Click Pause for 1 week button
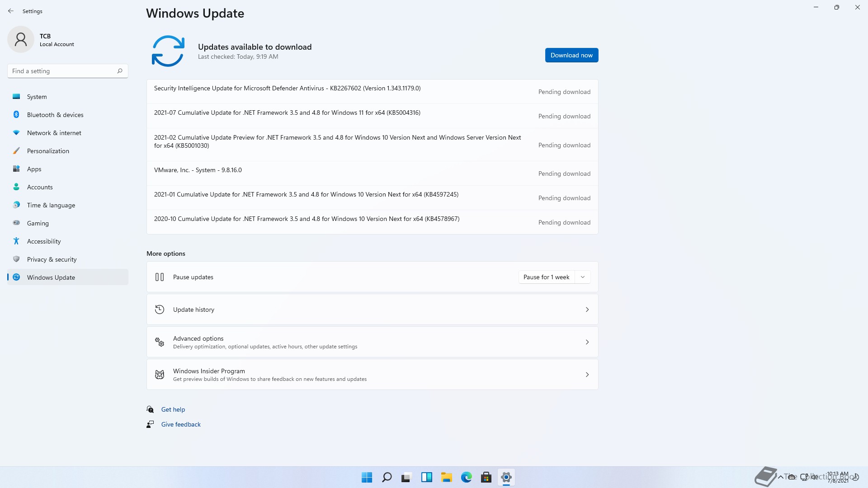Viewport: 868px width, 488px height. [x=547, y=277]
